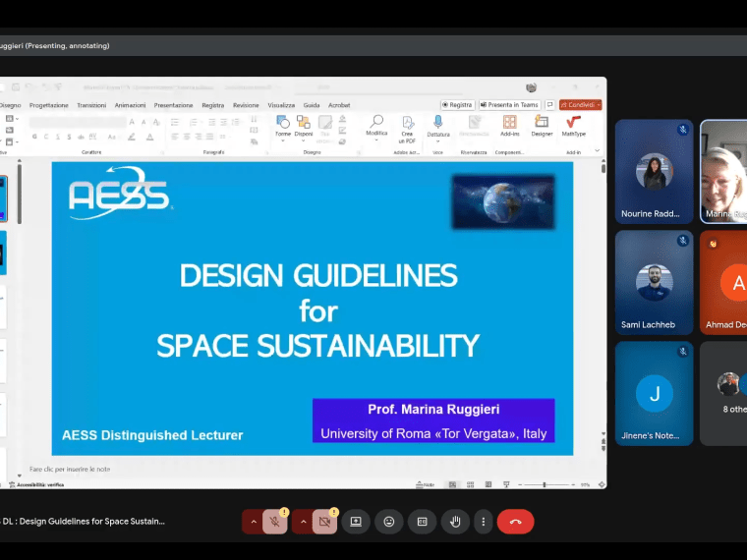Click the Condividi share button
The width and height of the screenshot is (747, 560).
[580, 105]
